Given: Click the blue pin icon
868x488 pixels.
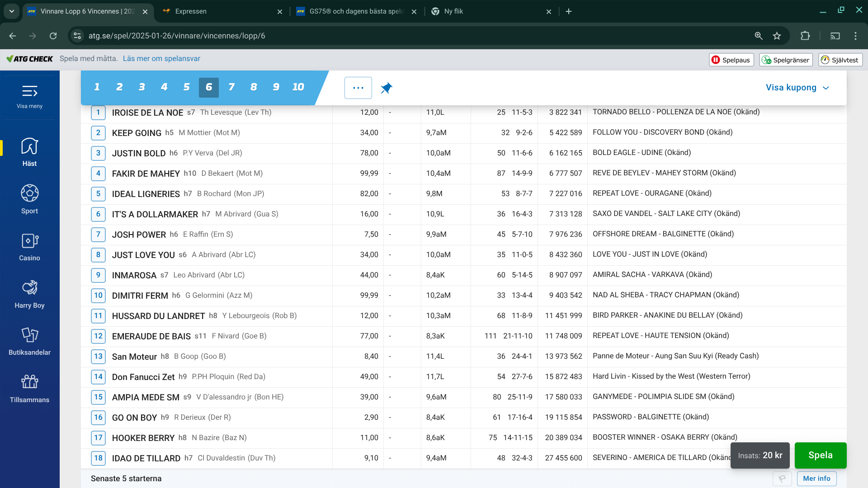Looking at the screenshot, I should (x=386, y=88).
